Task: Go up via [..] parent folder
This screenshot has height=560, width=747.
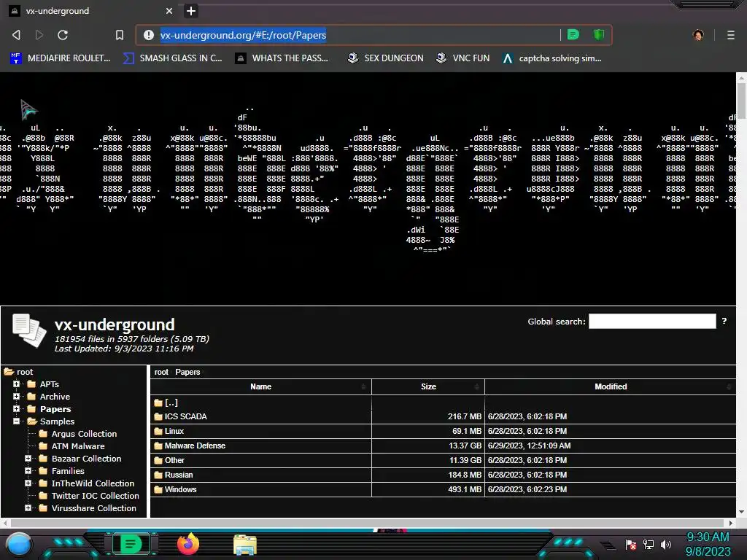Action: coord(171,402)
